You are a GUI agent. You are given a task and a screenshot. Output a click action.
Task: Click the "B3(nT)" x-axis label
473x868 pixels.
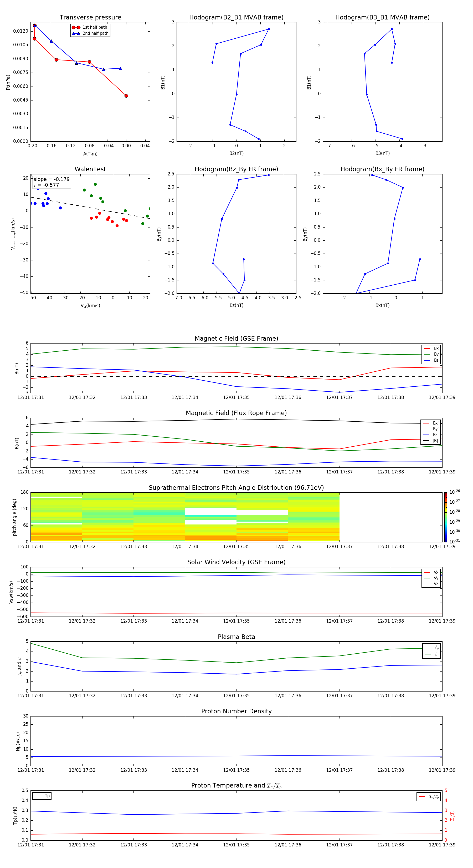click(x=382, y=154)
